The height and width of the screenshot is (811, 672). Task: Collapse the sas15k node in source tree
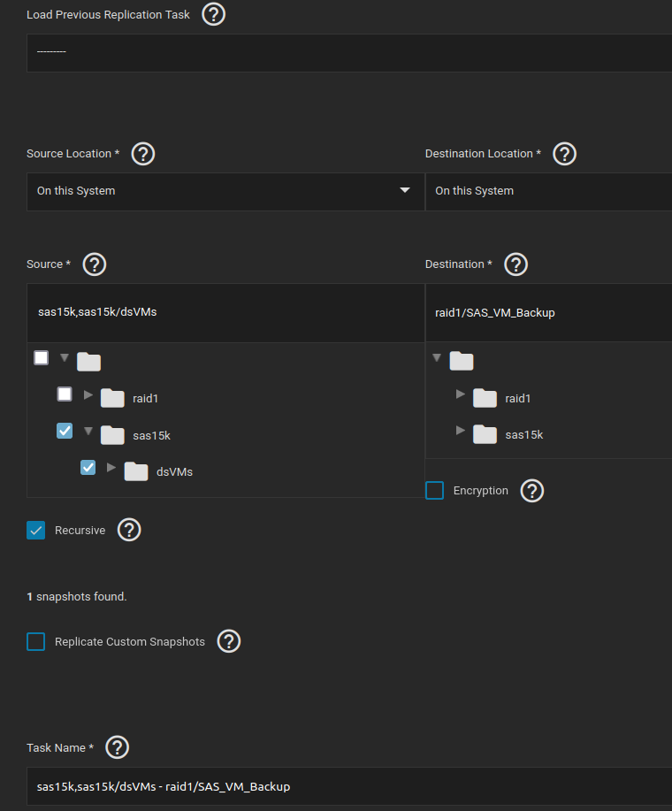click(88, 431)
